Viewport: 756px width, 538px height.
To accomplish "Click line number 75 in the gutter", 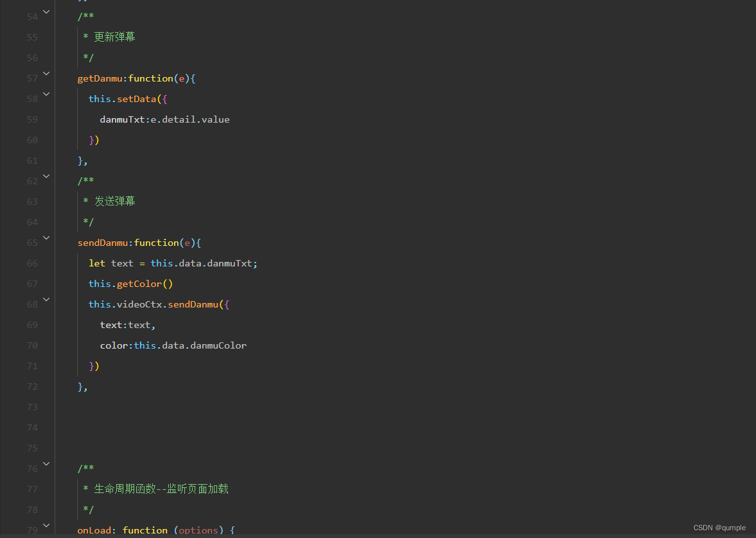I will [x=32, y=448].
